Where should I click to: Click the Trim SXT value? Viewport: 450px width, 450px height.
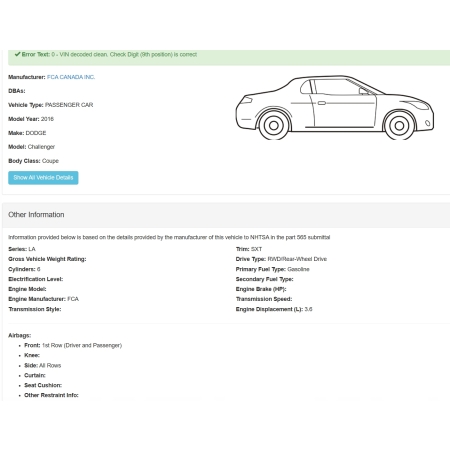tap(256, 249)
